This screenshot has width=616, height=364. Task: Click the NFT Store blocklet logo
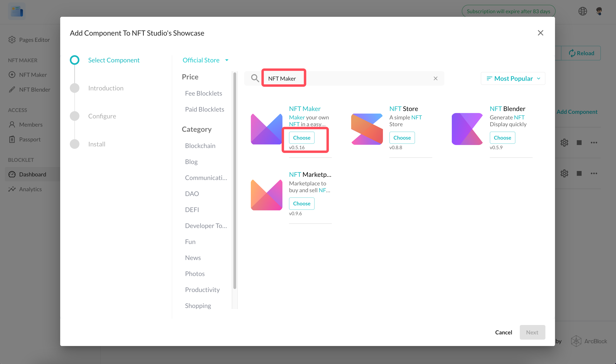[367, 129]
